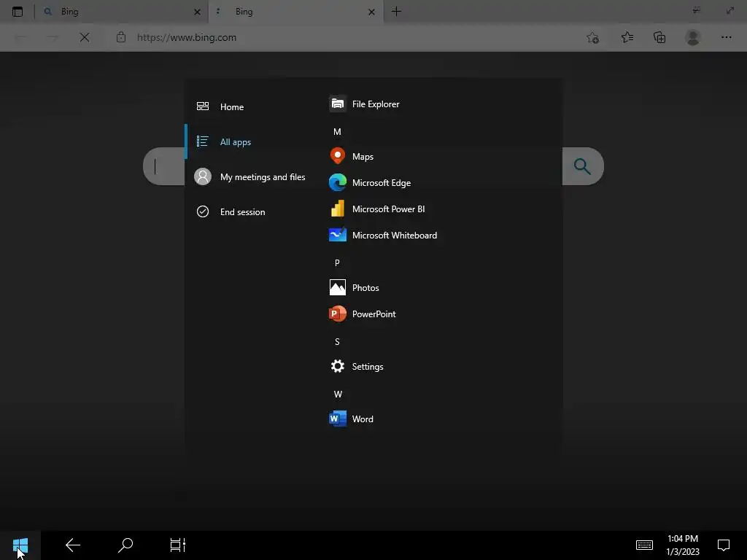Click the Bing search magnifier button
The image size is (747, 560).
(x=582, y=166)
